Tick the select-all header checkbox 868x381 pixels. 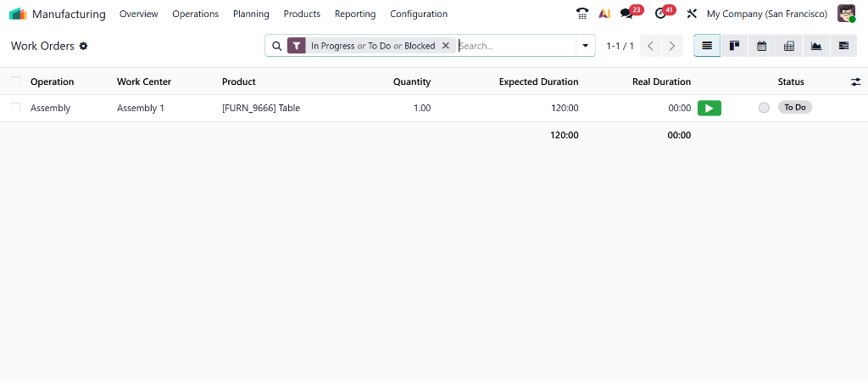pos(15,81)
